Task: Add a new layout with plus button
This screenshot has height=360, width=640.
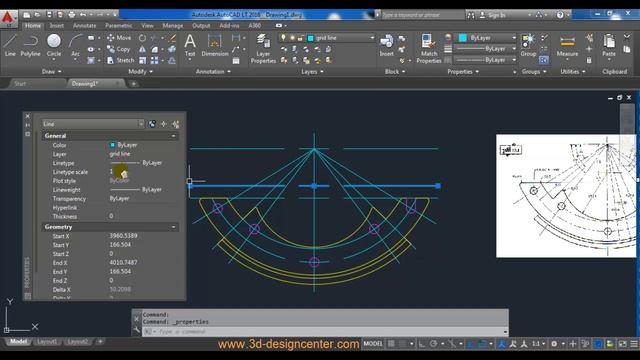Action: click(x=100, y=342)
